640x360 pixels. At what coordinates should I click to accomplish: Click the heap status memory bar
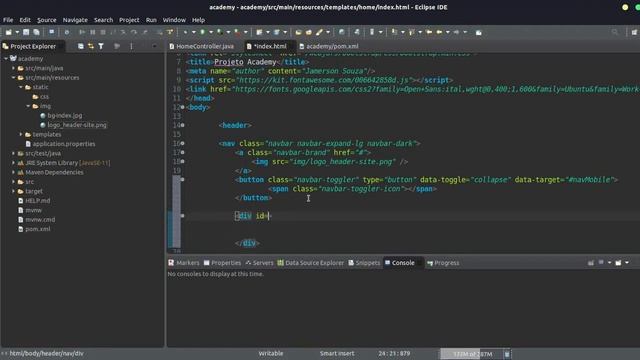point(471,354)
